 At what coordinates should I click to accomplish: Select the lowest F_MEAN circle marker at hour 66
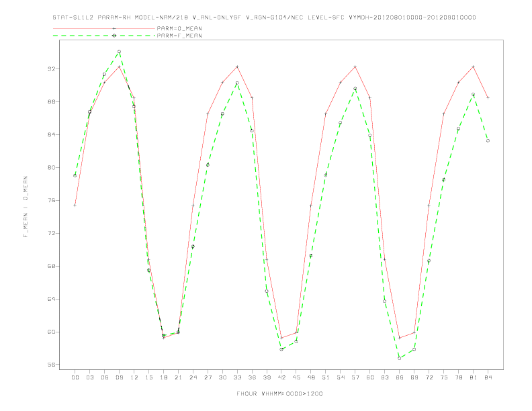(400, 358)
